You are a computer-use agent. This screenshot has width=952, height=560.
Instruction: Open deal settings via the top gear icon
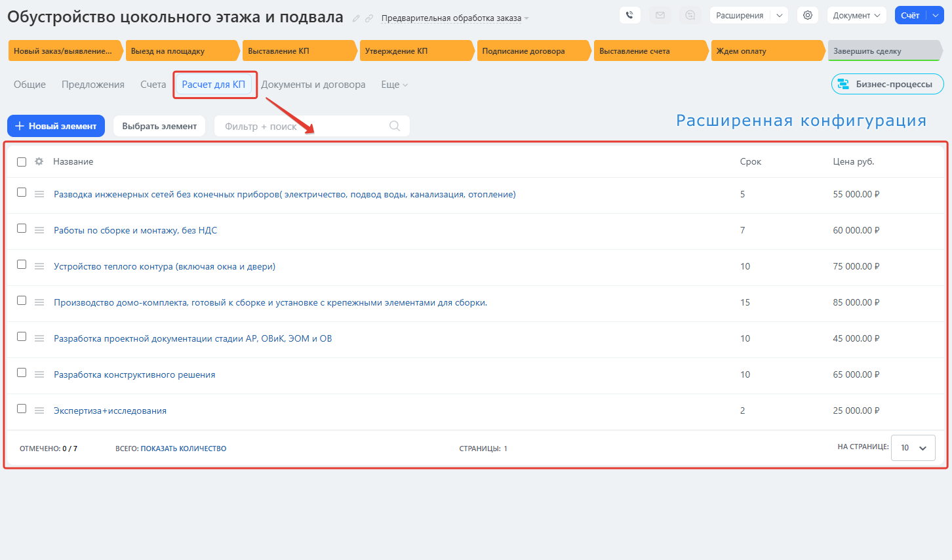(808, 15)
